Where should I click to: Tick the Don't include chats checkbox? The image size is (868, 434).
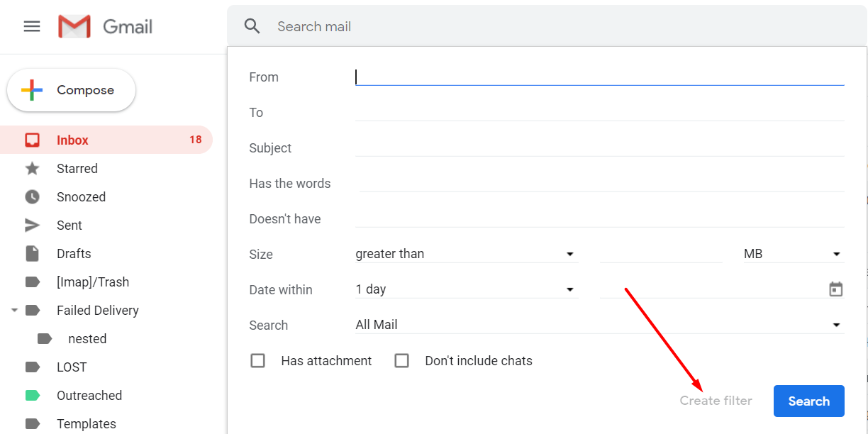402,361
